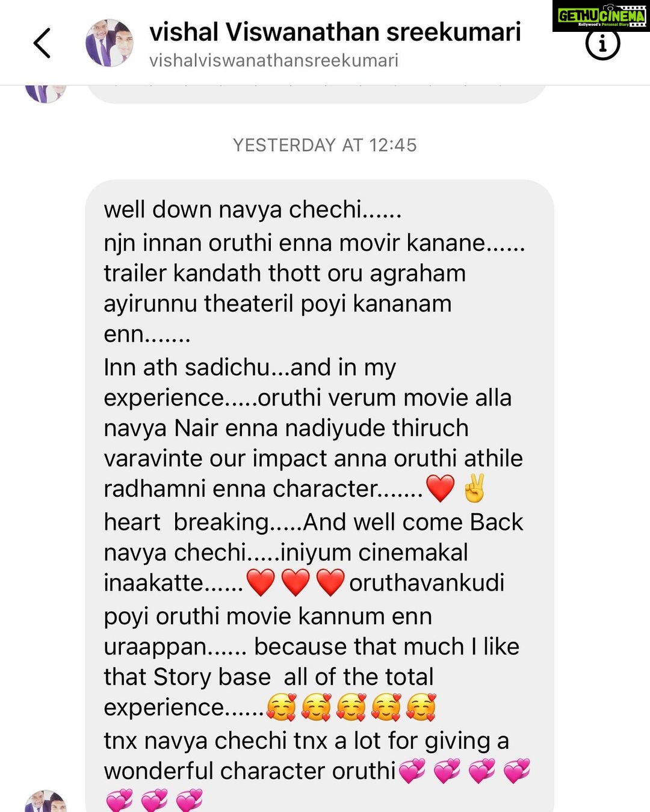The height and width of the screenshot is (812, 650).
Task: Tap the victory hand emoji
Action: 474,488
